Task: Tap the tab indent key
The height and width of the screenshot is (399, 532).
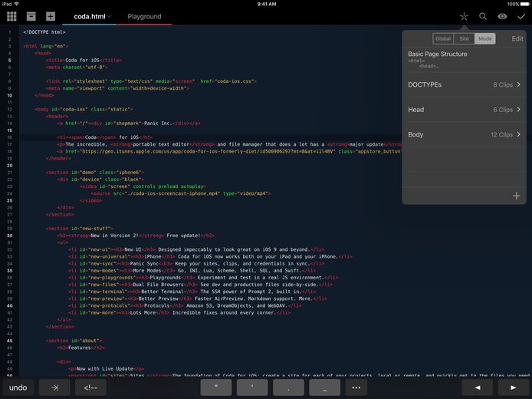Action: 54,387
